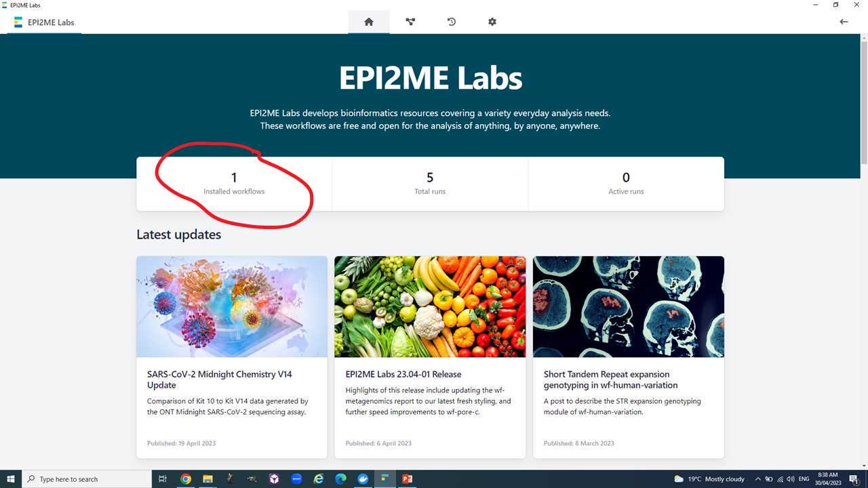Open the Home tab icon
Screen dimensions: 868x488
tap(369, 22)
